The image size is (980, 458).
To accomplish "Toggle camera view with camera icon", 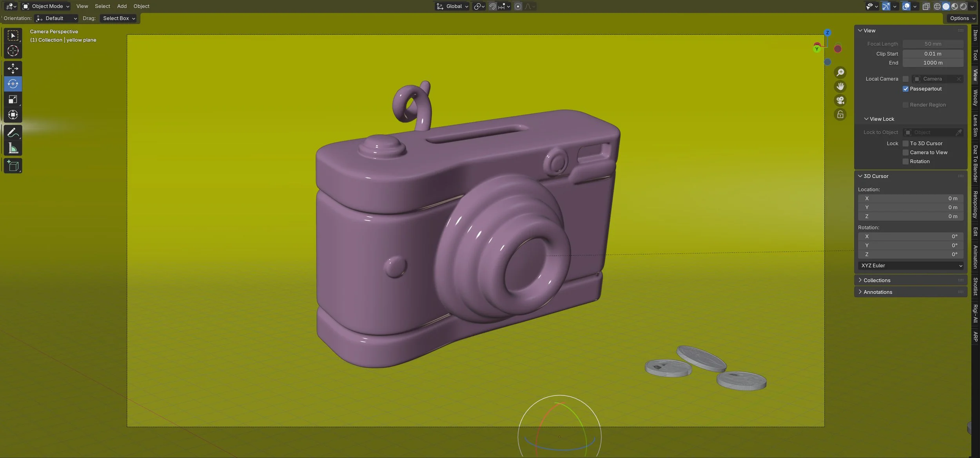I will [840, 101].
